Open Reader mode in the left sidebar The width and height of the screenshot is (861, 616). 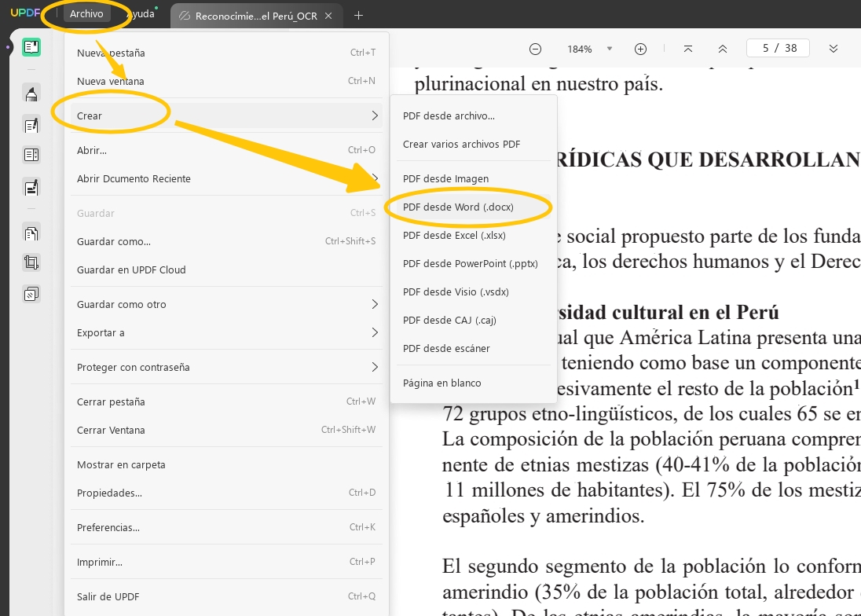(x=31, y=47)
